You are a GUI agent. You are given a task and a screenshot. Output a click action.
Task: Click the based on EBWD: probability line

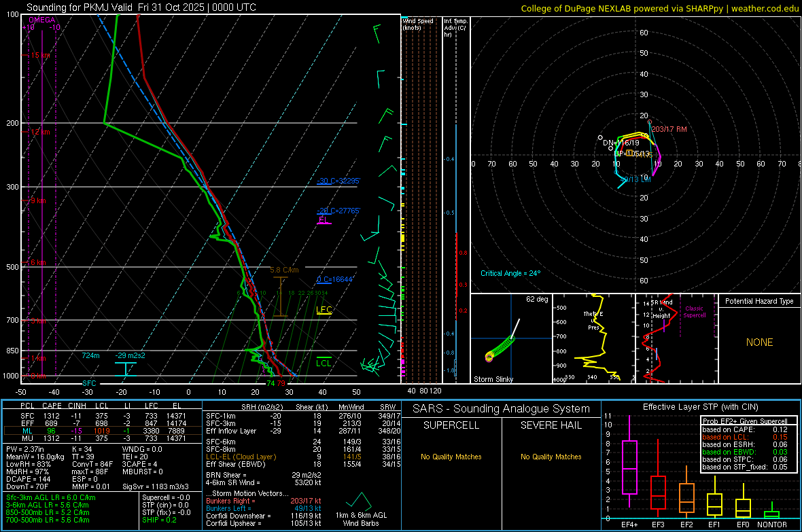point(745,452)
